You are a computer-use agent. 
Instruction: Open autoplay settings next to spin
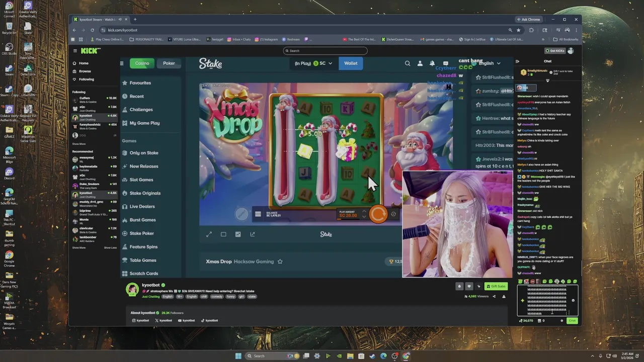[x=393, y=214]
